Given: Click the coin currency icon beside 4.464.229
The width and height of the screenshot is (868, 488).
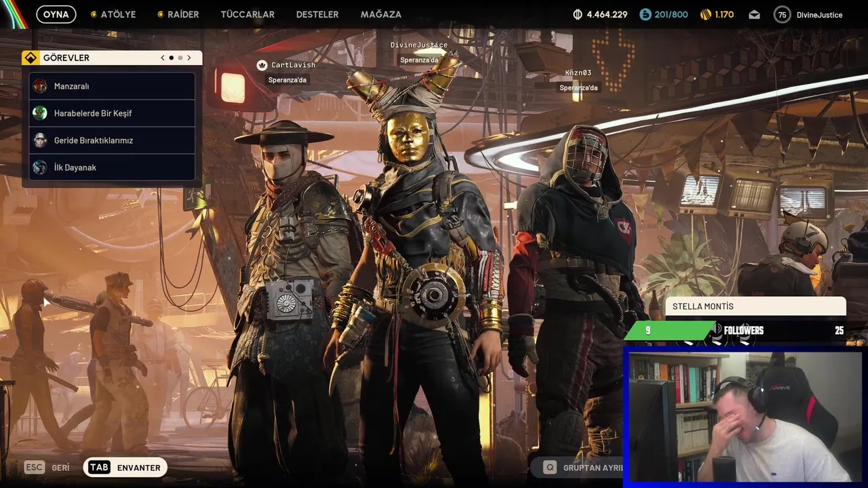Looking at the screenshot, I should [578, 14].
